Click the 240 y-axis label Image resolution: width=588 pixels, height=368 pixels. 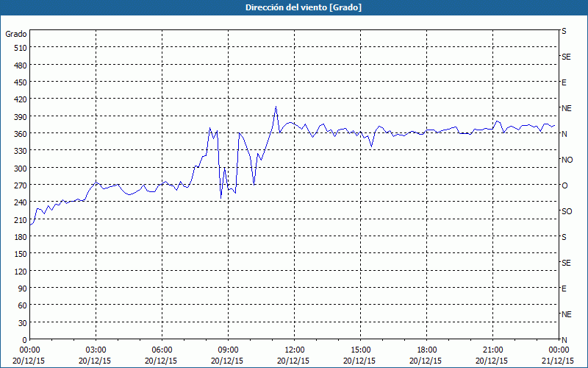tap(21, 203)
